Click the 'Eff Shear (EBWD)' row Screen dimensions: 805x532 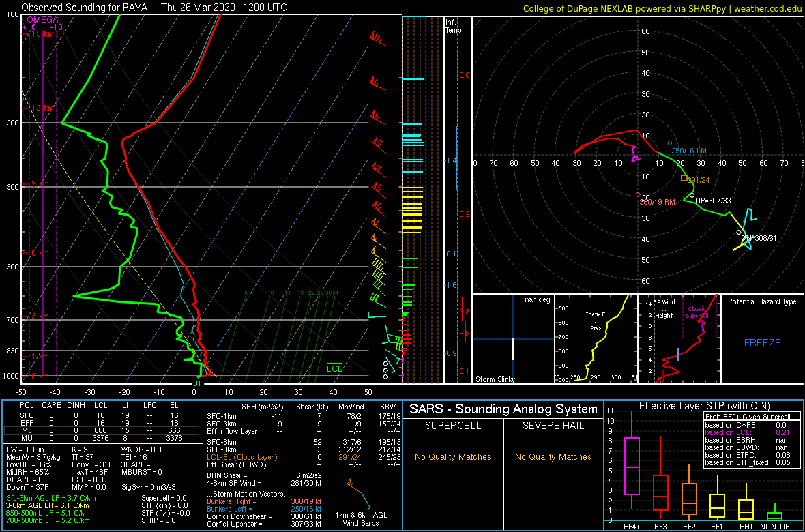click(302, 464)
